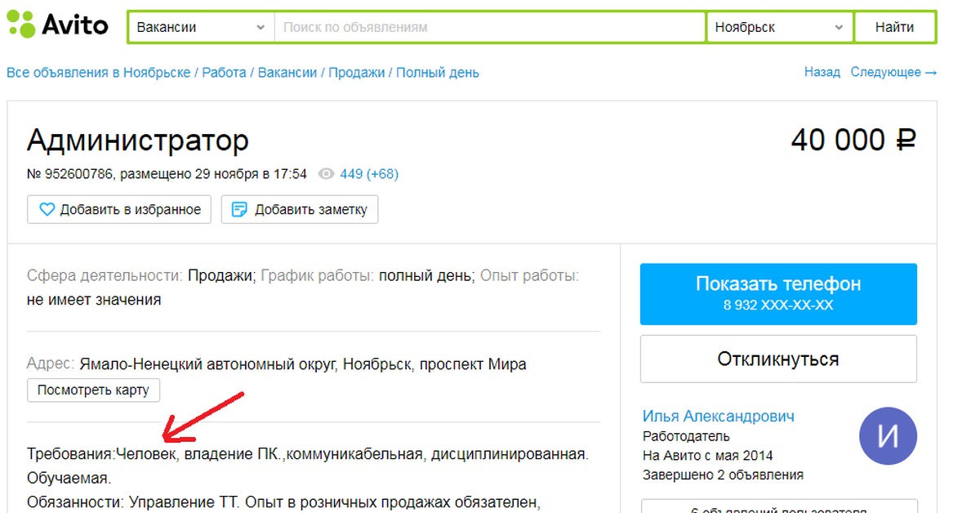Image resolution: width=980 pixels, height=513 pixels.
Task: Click the search field Поиск по объявлениям
Action: click(x=490, y=27)
